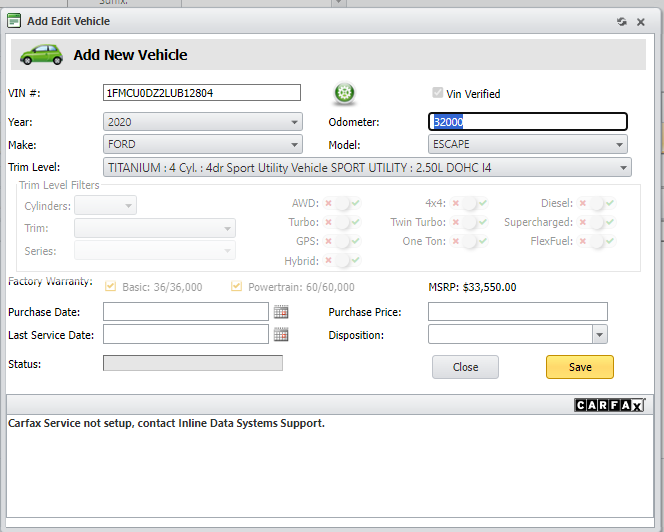Click the Odometer input field
Image resolution: width=664 pixels, height=532 pixels.
528,122
